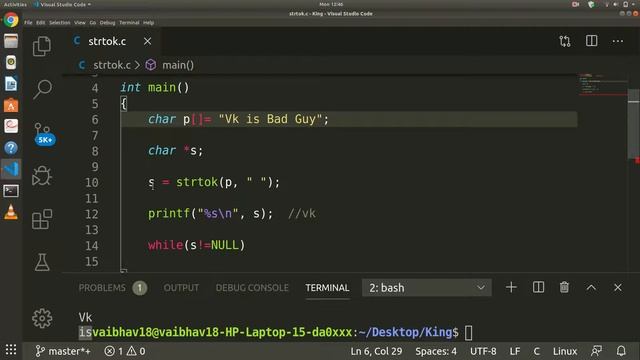Screen dimensions: 640x360
Task: Open the 2: bash terminal dropdown
Action: tap(427, 288)
